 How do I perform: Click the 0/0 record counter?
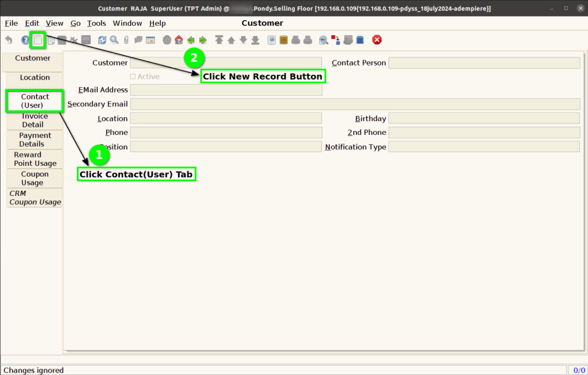[x=579, y=370]
